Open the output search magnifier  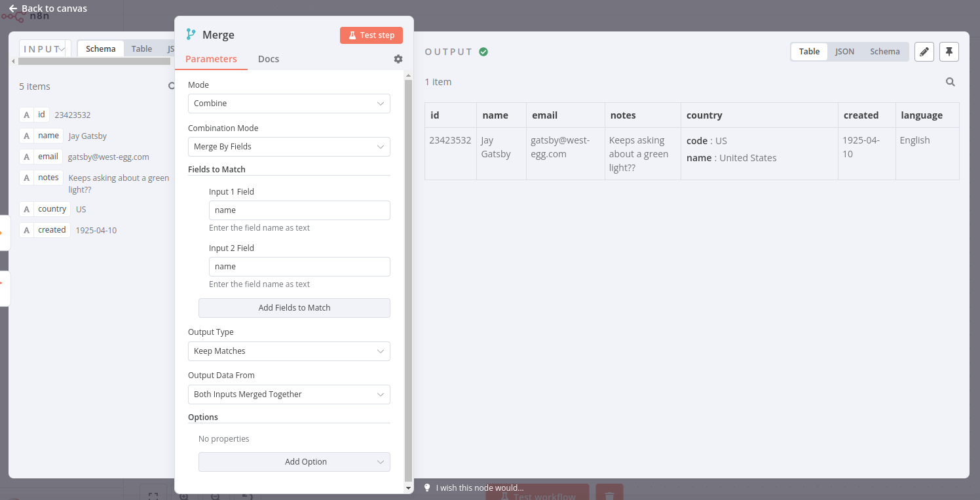pos(950,81)
